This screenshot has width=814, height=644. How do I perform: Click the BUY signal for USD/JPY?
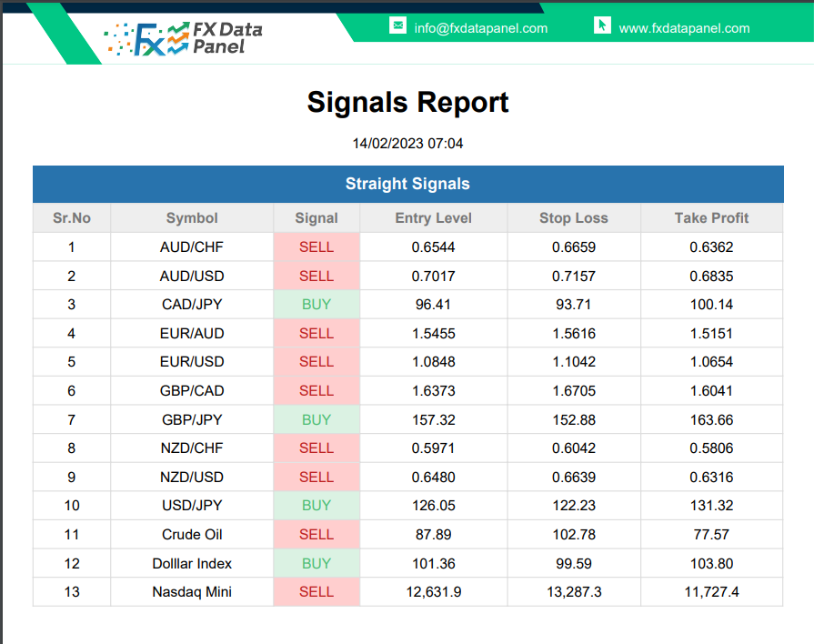point(317,506)
